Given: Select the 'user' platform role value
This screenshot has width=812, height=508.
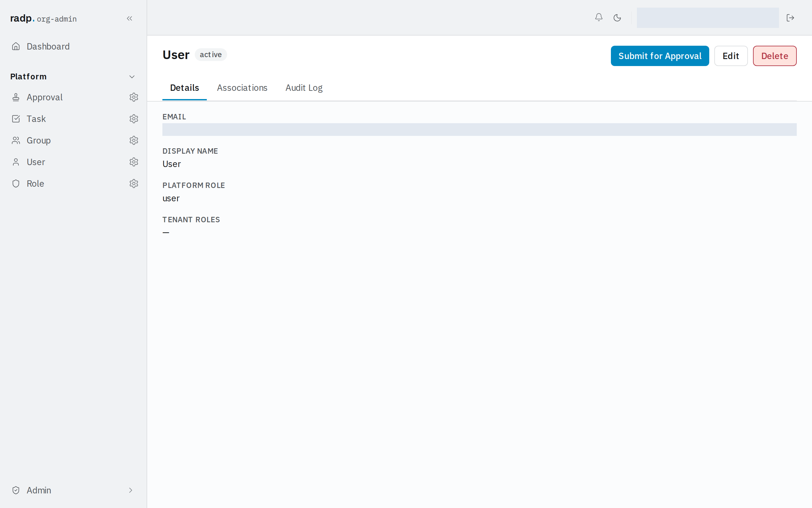Looking at the screenshot, I should pyautogui.click(x=171, y=198).
